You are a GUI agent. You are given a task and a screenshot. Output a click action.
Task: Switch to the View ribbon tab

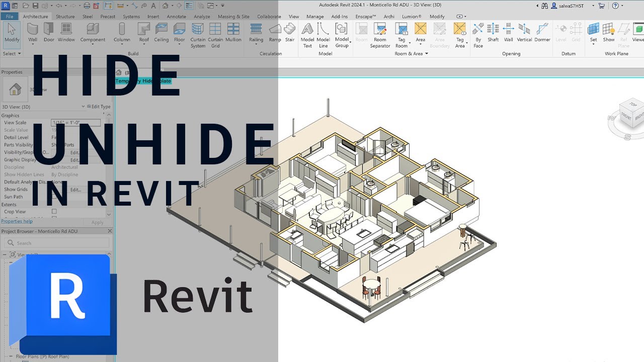point(294,16)
